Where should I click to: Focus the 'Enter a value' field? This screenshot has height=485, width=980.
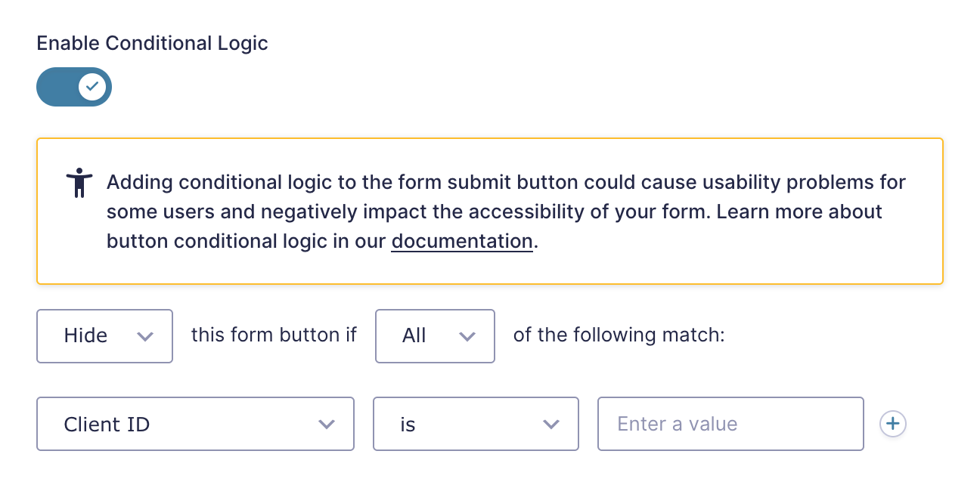tap(730, 424)
